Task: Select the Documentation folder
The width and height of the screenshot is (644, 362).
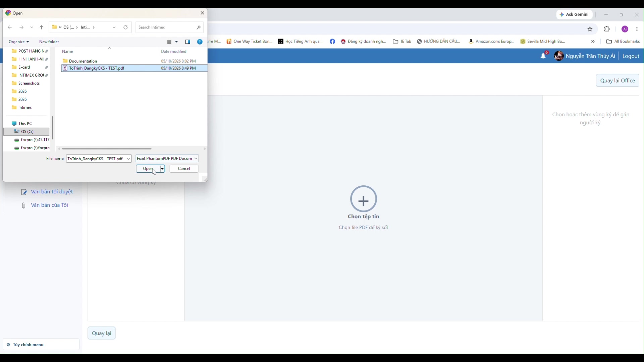Action: (x=83, y=61)
